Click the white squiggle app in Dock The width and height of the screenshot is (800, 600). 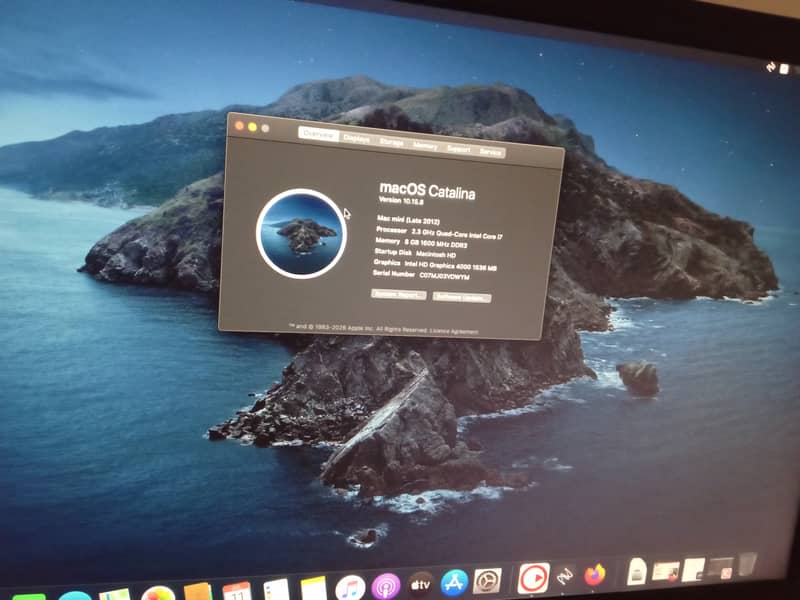[565, 577]
